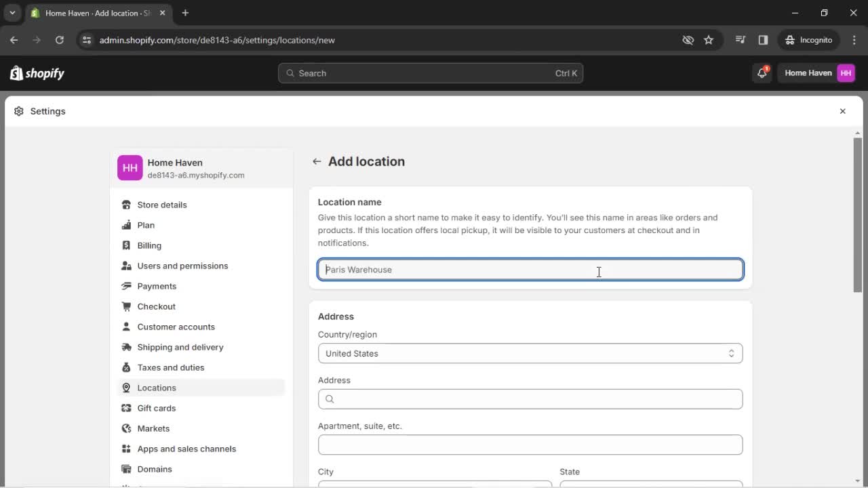
Task: Click the Checkout cart icon
Action: pyautogui.click(x=126, y=306)
